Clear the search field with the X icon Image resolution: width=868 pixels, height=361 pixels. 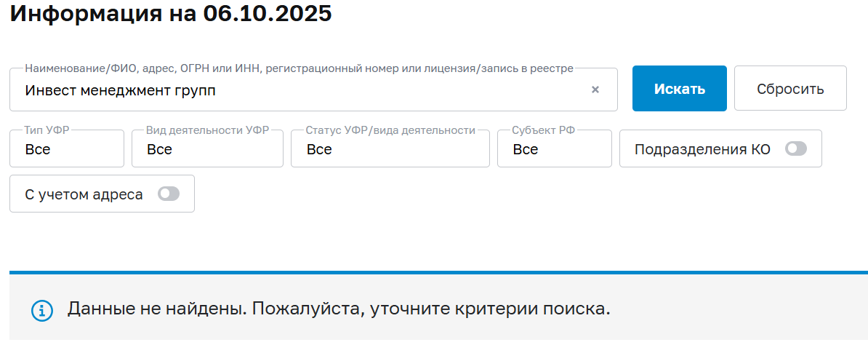click(595, 90)
